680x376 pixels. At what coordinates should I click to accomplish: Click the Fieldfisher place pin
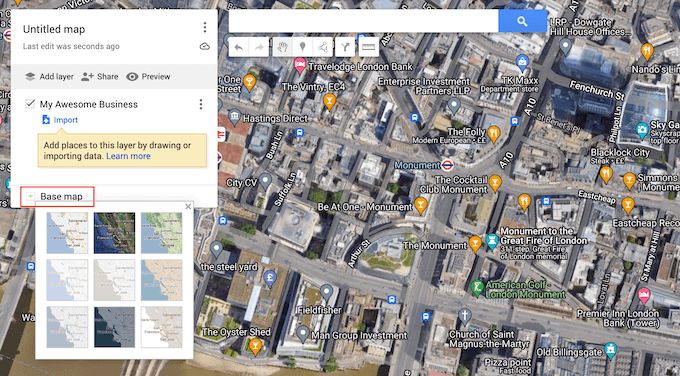(x=327, y=292)
